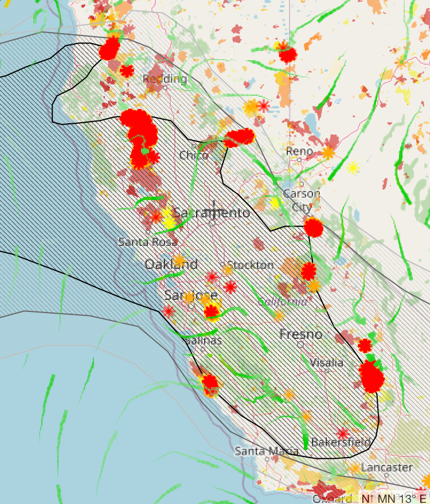Image resolution: width=430 pixels, height=504 pixels.
Task: Select the yellow starburst marker east of Reno
Action: tap(353, 167)
